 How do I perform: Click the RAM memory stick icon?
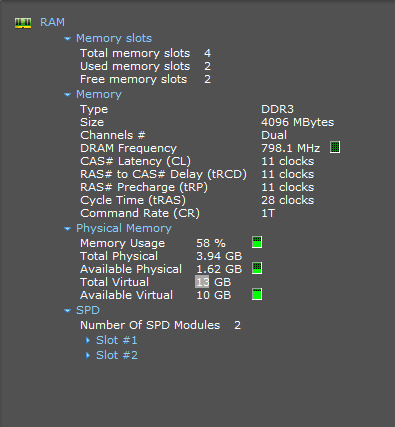click(23, 23)
